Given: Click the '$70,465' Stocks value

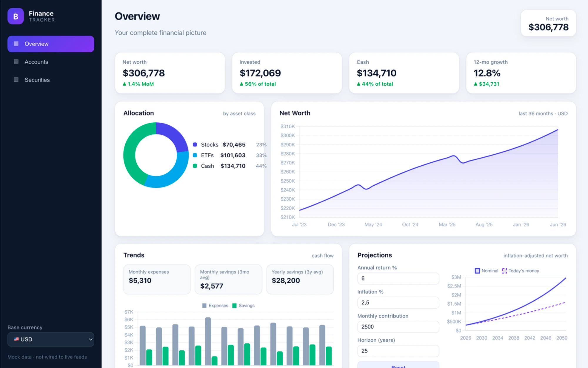Looking at the screenshot, I should pos(234,144).
